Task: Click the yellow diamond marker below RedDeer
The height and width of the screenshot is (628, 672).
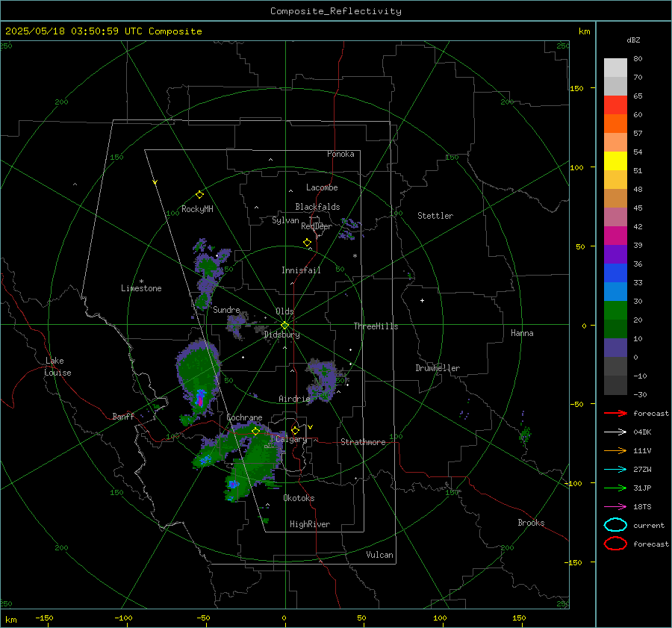Action: (307, 243)
